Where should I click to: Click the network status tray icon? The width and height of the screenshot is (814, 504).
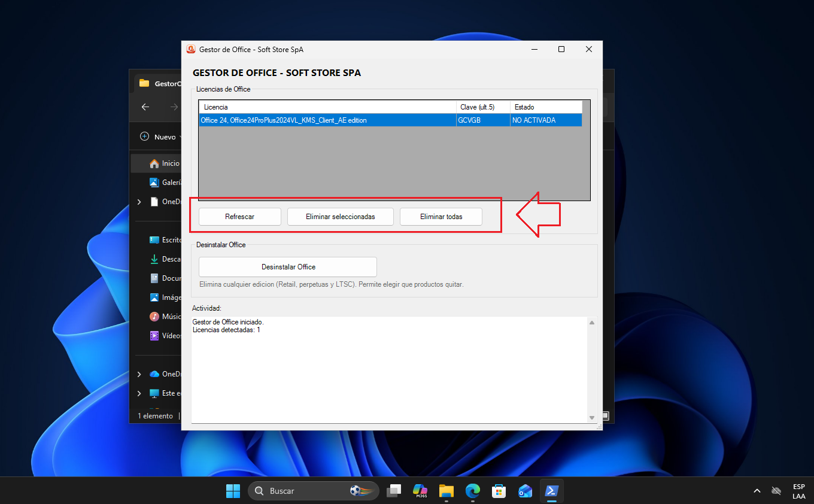776,491
